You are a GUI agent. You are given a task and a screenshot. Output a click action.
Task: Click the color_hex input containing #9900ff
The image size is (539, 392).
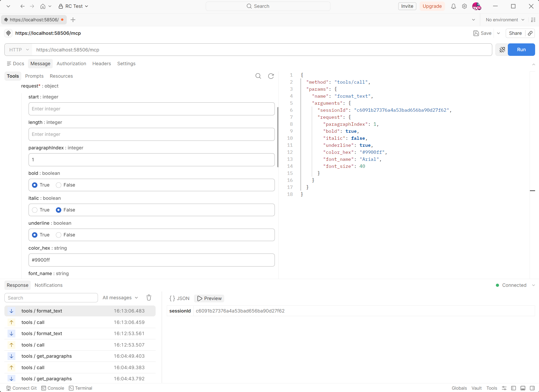[151, 260]
